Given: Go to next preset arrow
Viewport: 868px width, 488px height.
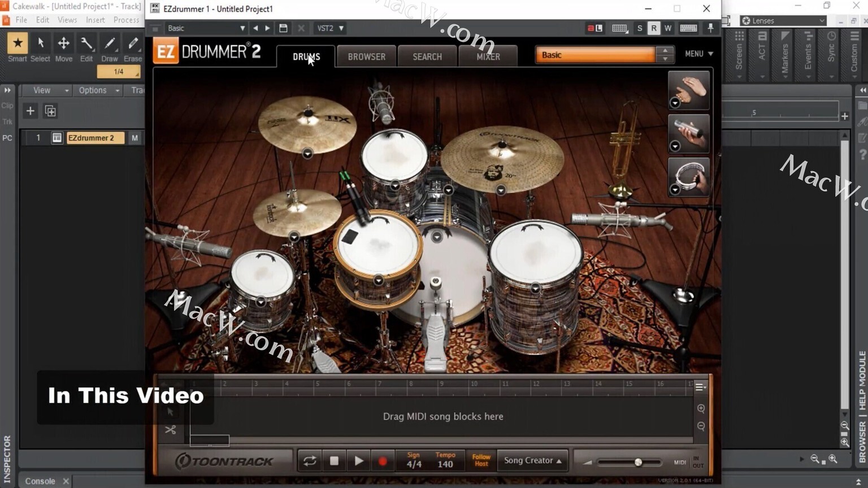Looking at the screenshot, I should click(x=268, y=28).
